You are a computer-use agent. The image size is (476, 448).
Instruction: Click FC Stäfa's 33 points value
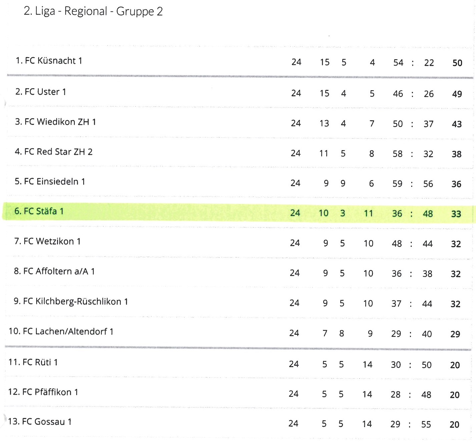coord(456,214)
